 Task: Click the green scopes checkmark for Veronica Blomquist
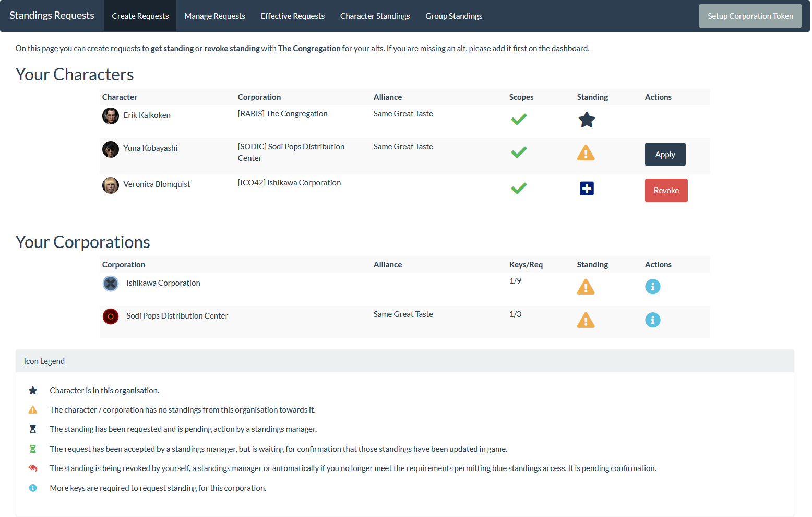[x=519, y=189]
